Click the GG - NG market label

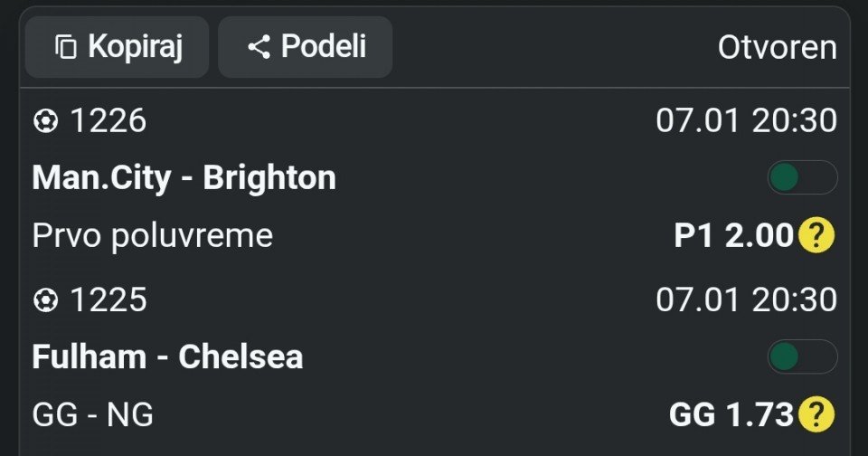tap(93, 415)
